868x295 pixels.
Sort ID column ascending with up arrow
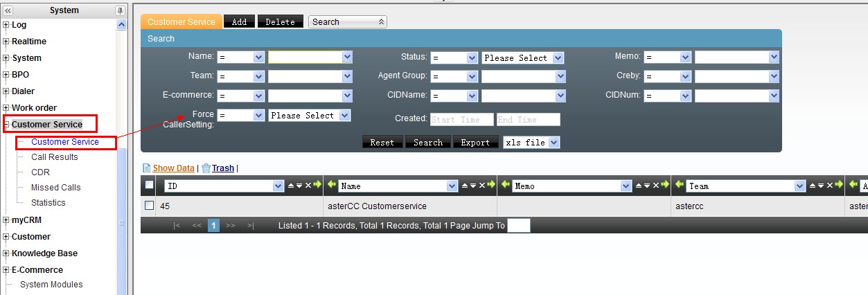click(x=291, y=186)
